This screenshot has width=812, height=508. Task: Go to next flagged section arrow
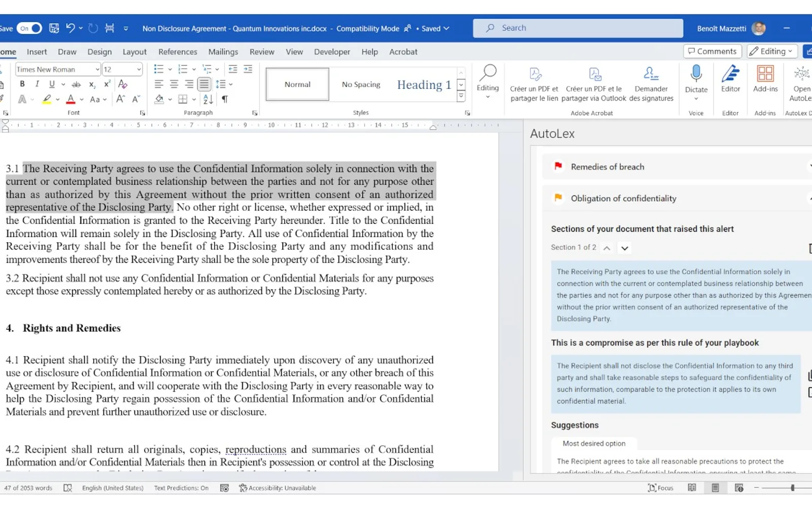(x=625, y=248)
